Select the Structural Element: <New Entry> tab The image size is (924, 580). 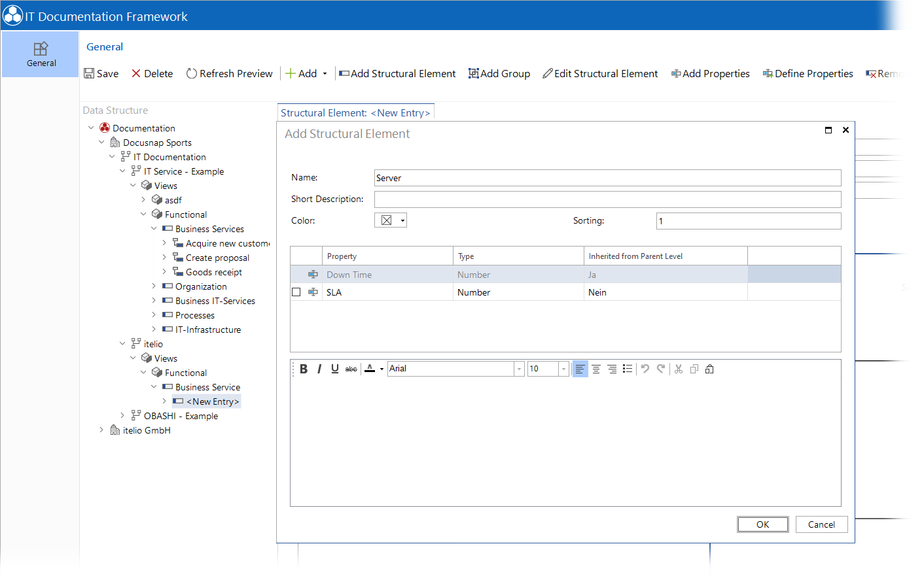tap(355, 112)
